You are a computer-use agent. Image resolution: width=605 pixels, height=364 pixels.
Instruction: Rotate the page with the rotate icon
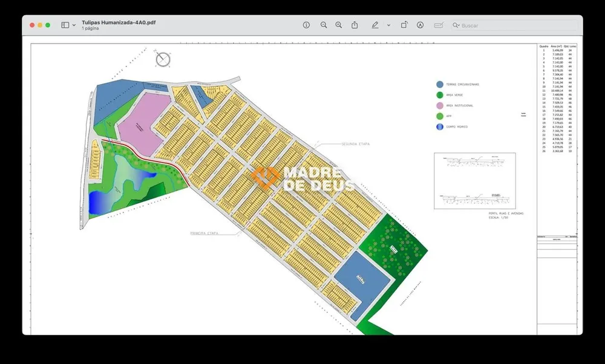point(404,25)
